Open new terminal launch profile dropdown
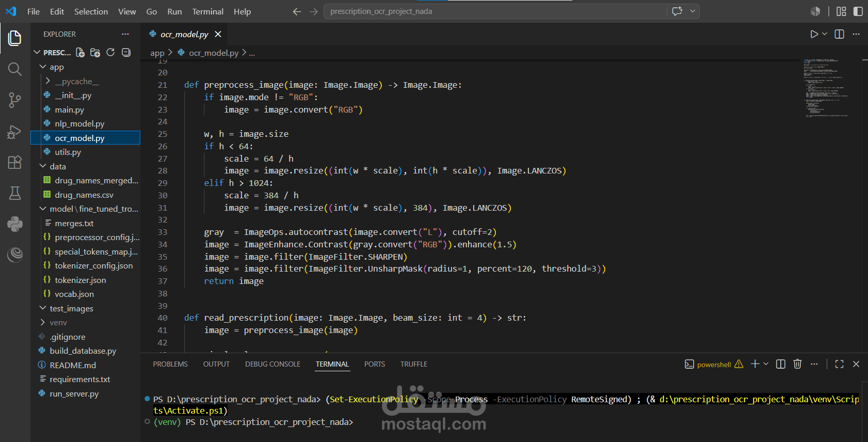 tap(766, 364)
